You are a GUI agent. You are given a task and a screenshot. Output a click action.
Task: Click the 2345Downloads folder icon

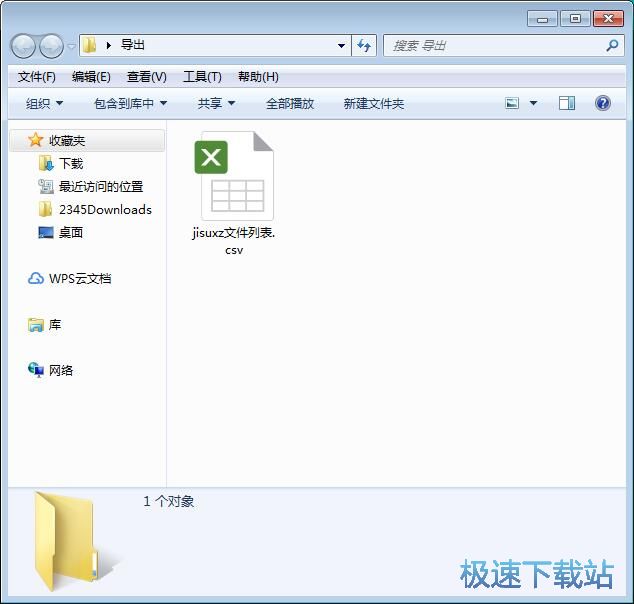[45, 209]
